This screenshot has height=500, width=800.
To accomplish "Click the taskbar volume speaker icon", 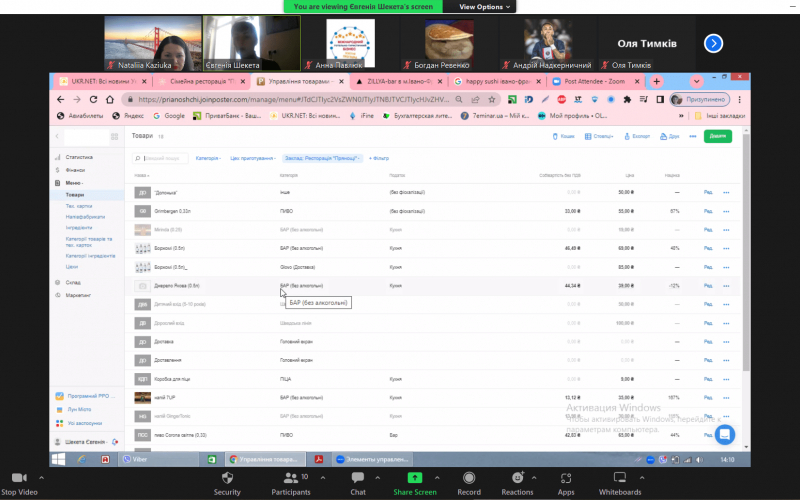I will (x=699, y=460).
